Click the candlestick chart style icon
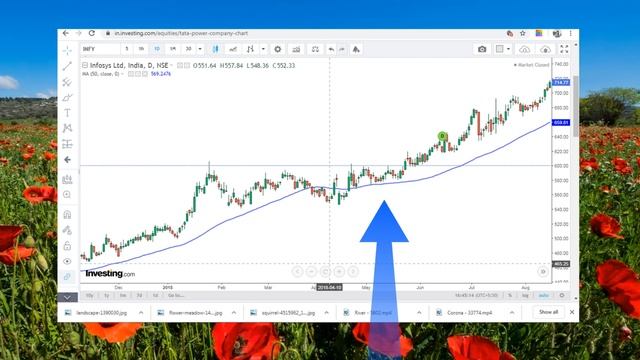The width and height of the screenshot is (640, 360). coord(216,49)
